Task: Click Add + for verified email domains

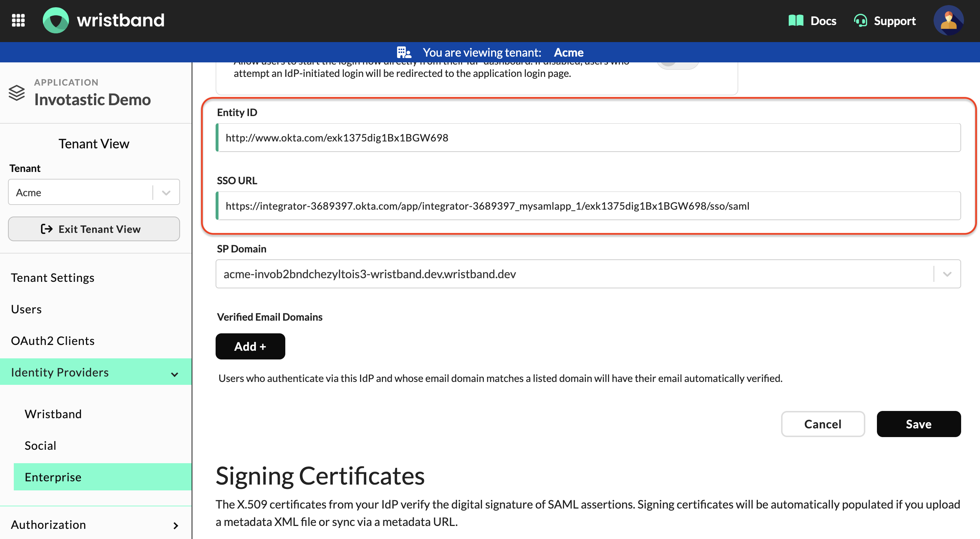Action: click(x=250, y=346)
